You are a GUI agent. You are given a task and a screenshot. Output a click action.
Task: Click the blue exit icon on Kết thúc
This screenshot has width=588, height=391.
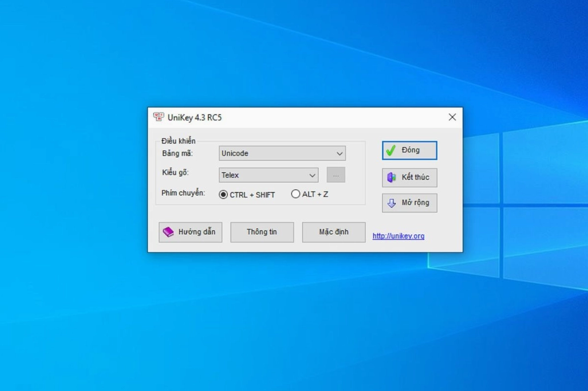(391, 177)
